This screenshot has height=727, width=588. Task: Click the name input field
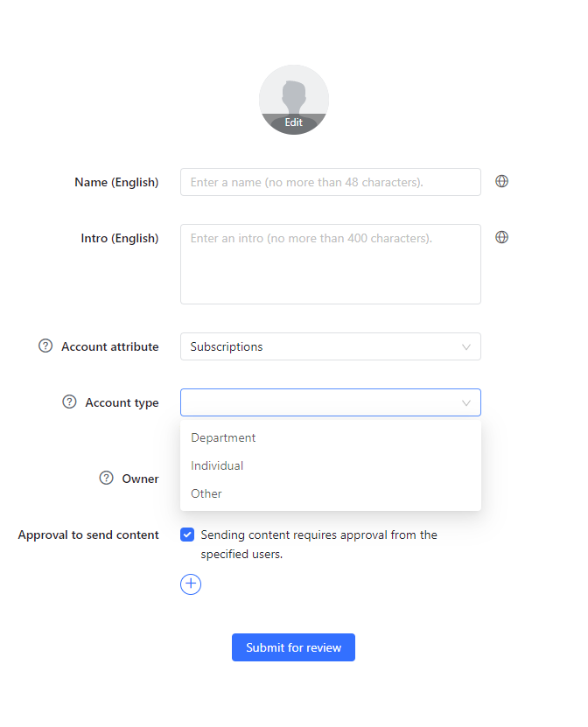(x=330, y=181)
